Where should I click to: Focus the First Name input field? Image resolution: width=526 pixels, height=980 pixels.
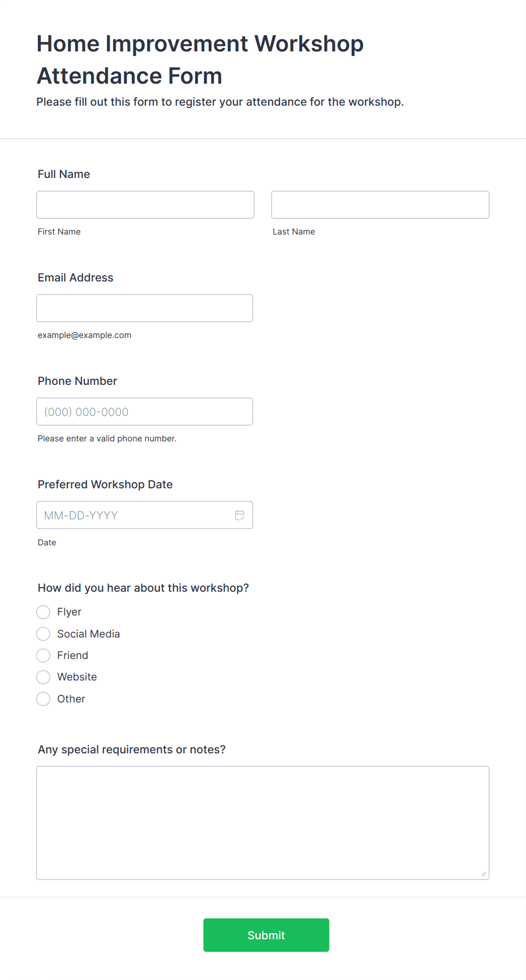pyautogui.click(x=145, y=205)
